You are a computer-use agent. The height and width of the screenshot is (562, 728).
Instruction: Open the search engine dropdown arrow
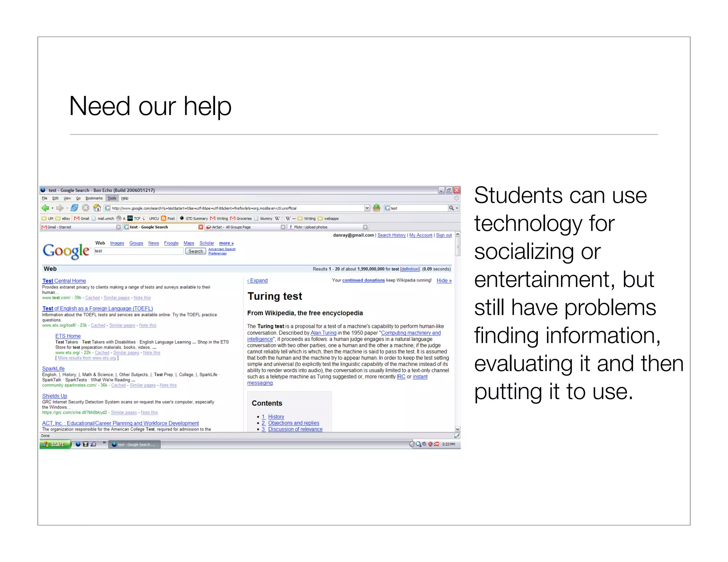[457, 208]
